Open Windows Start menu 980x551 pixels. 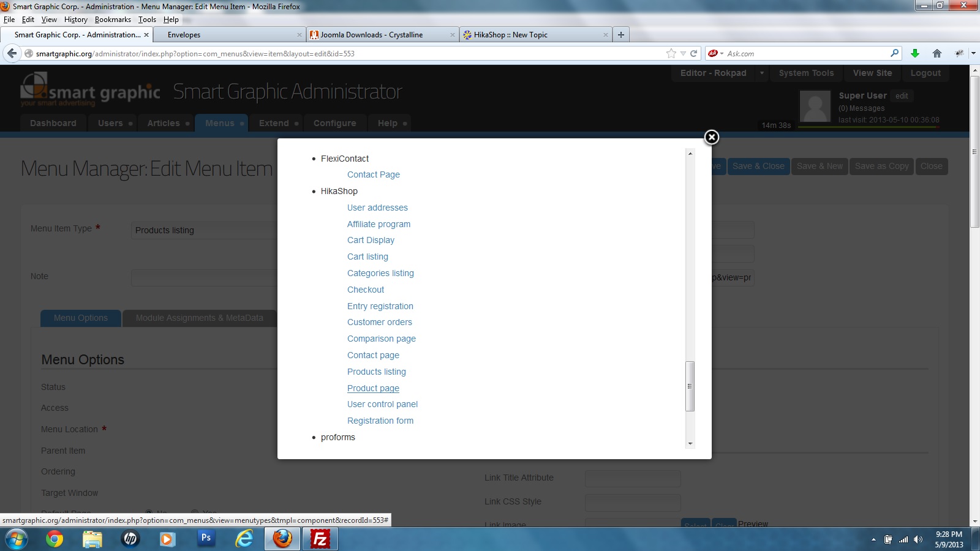[16, 539]
